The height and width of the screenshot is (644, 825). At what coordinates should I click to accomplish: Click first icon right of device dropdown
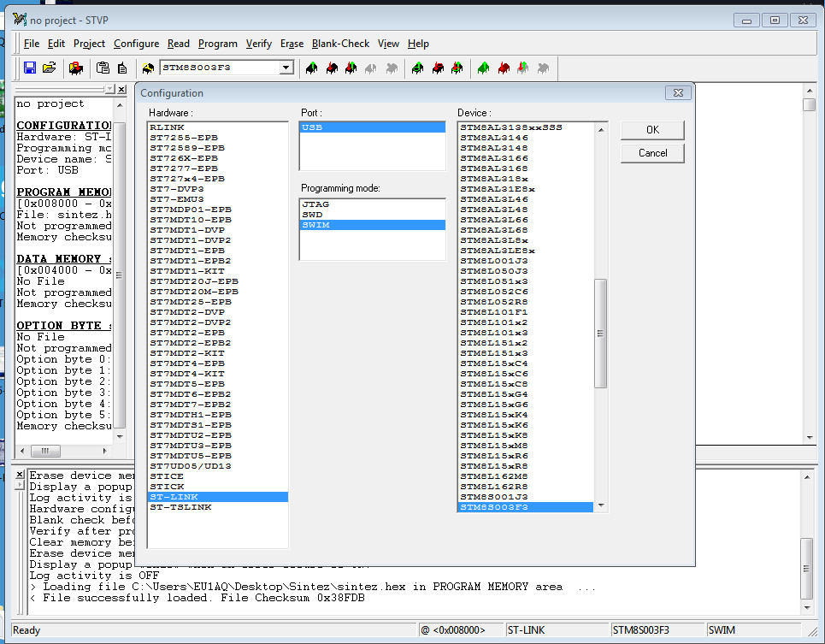pos(312,68)
